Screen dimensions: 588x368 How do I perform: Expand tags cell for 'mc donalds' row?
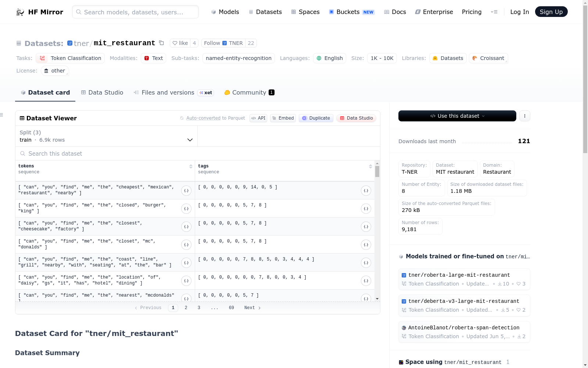[x=366, y=245]
